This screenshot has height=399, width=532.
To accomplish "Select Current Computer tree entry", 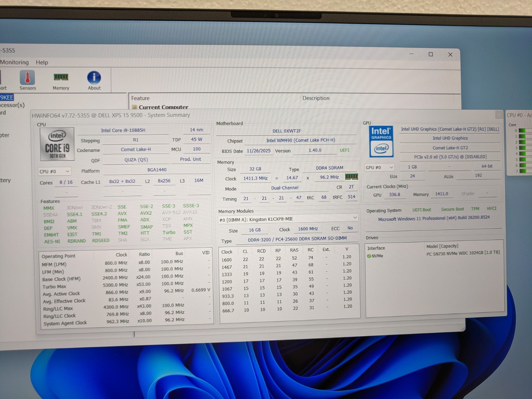I will [163, 107].
